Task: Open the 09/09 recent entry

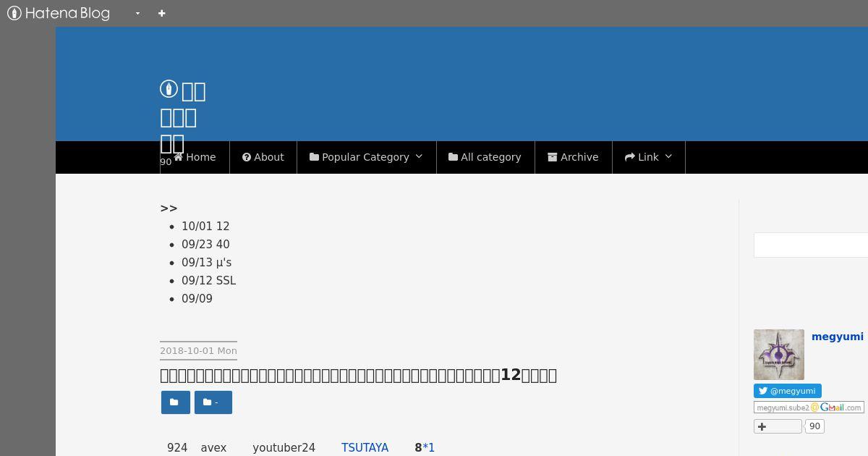Action: [197, 299]
